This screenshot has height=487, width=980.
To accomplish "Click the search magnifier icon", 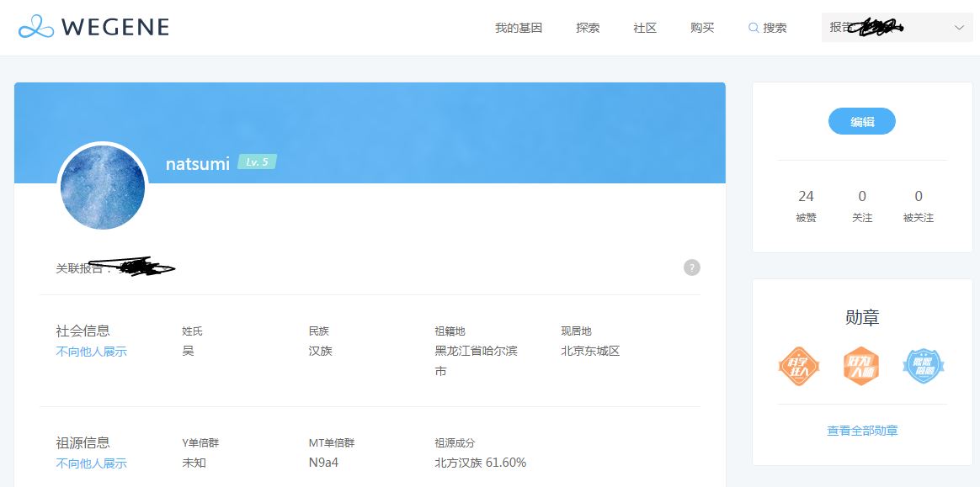I will (754, 28).
